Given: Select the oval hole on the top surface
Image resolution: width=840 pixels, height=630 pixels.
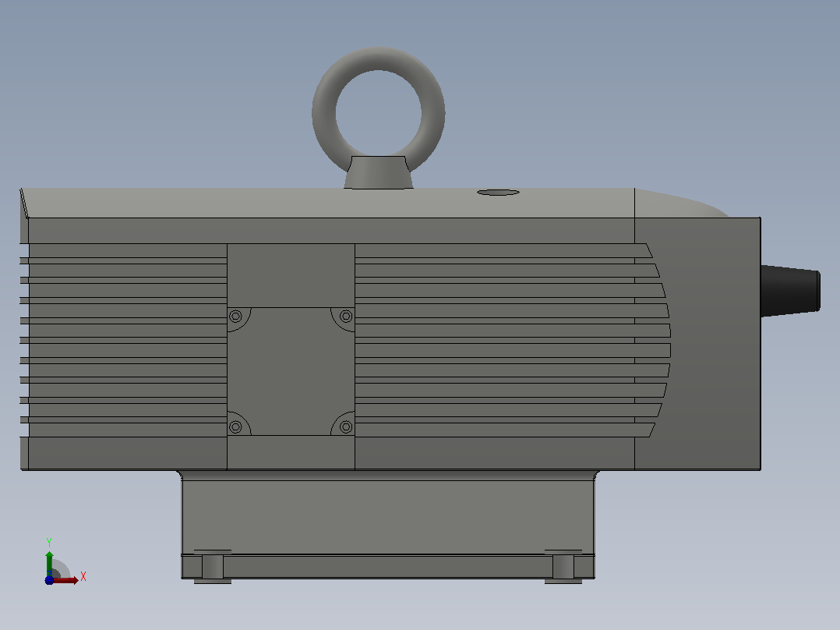Looking at the screenshot, I should [498, 193].
